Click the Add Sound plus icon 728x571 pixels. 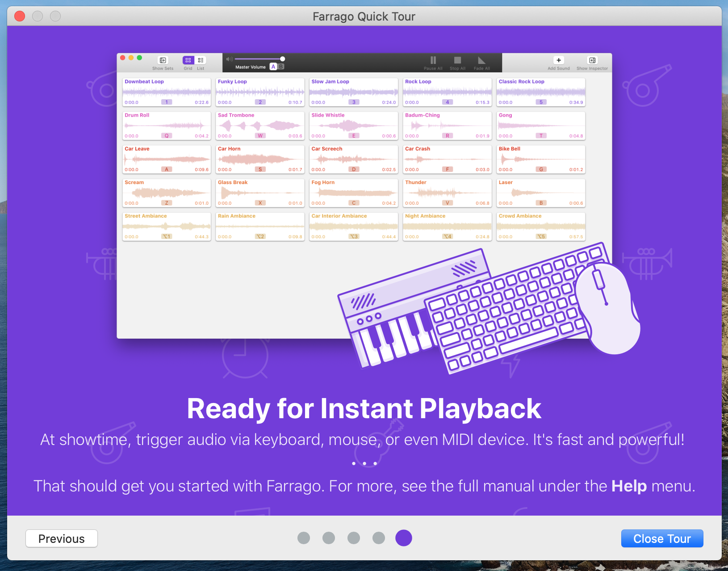point(559,60)
